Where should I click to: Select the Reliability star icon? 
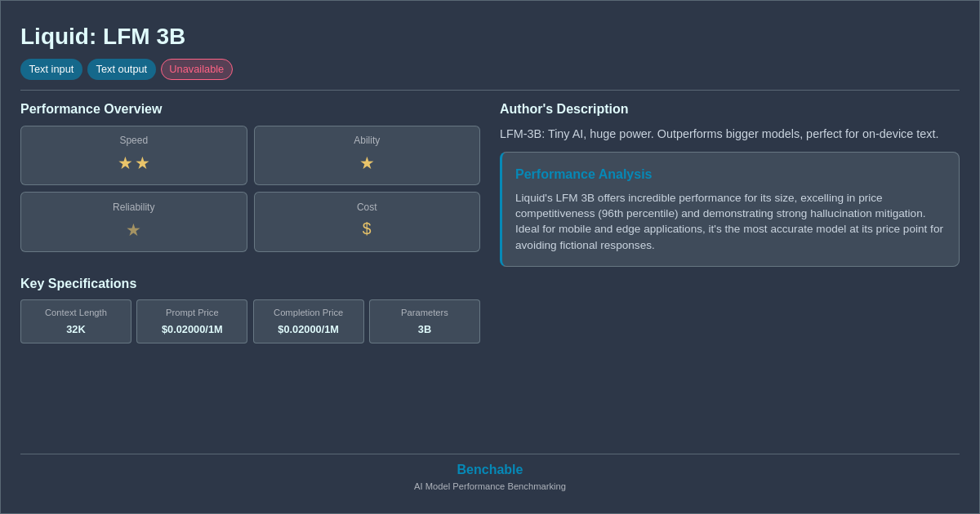[133, 229]
